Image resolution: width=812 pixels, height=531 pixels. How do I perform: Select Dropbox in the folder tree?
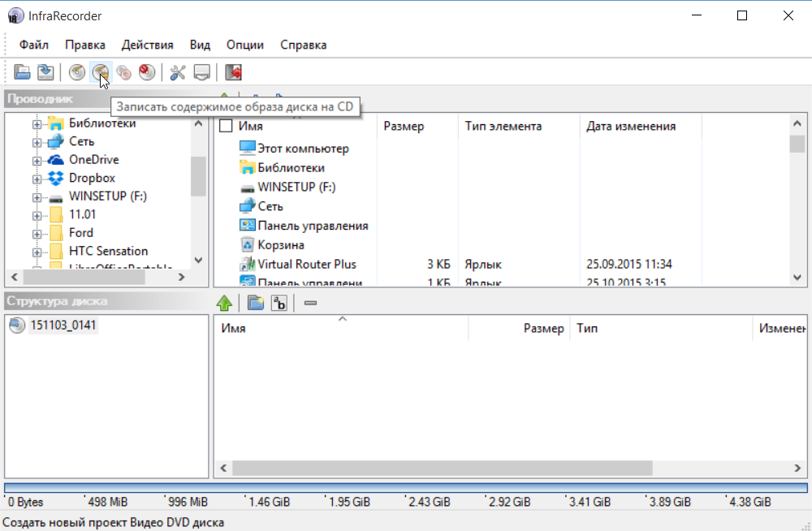(93, 178)
